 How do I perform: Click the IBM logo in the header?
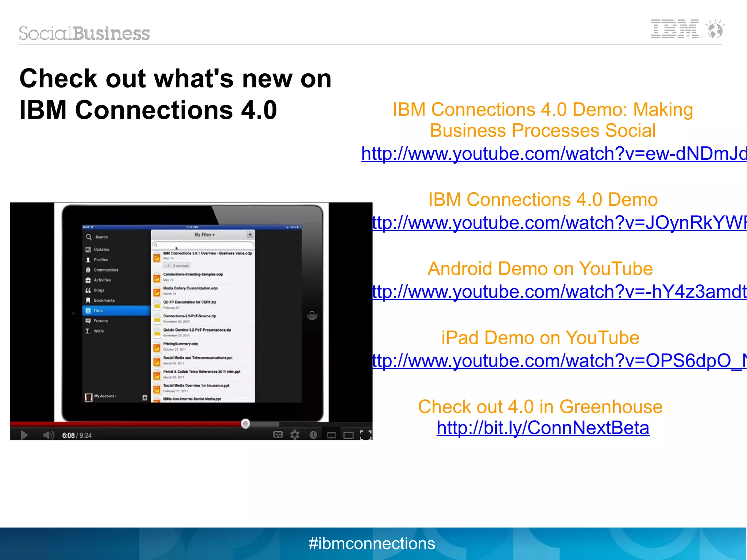[675, 29]
